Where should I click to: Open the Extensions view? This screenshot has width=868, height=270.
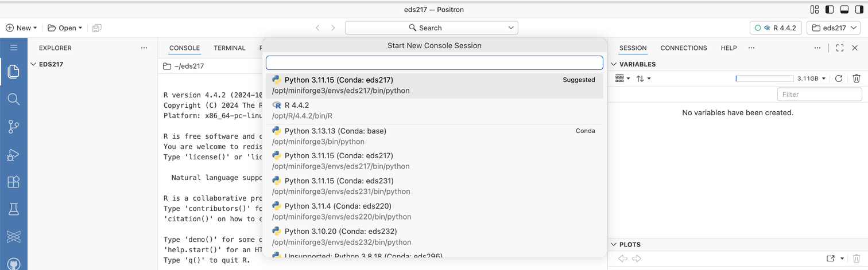14,182
